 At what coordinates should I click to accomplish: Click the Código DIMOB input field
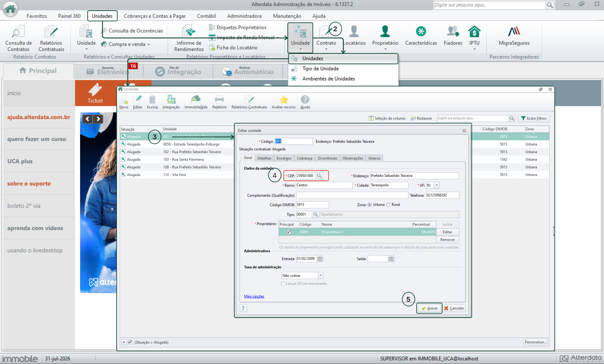(312, 205)
